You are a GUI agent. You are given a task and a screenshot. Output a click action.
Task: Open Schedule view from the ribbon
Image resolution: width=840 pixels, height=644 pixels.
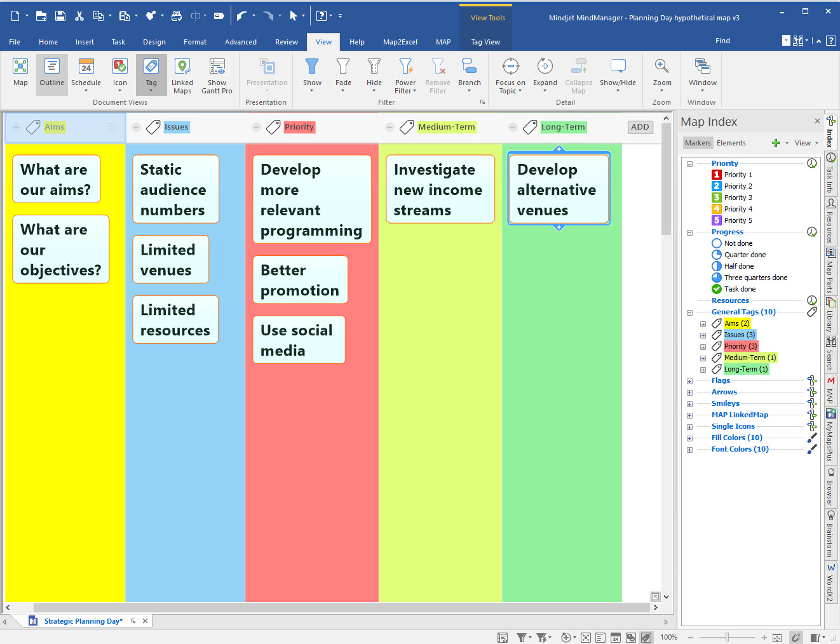86,74
